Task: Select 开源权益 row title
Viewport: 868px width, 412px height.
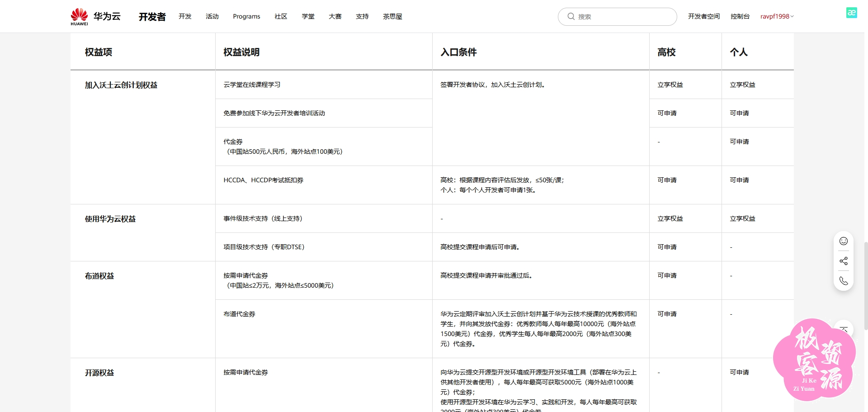Action: click(99, 373)
